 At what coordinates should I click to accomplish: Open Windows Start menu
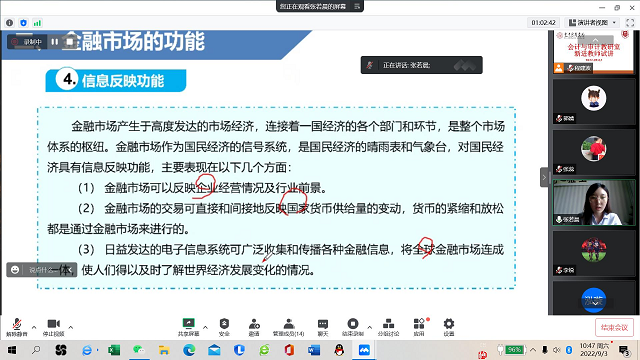point(12,350)
